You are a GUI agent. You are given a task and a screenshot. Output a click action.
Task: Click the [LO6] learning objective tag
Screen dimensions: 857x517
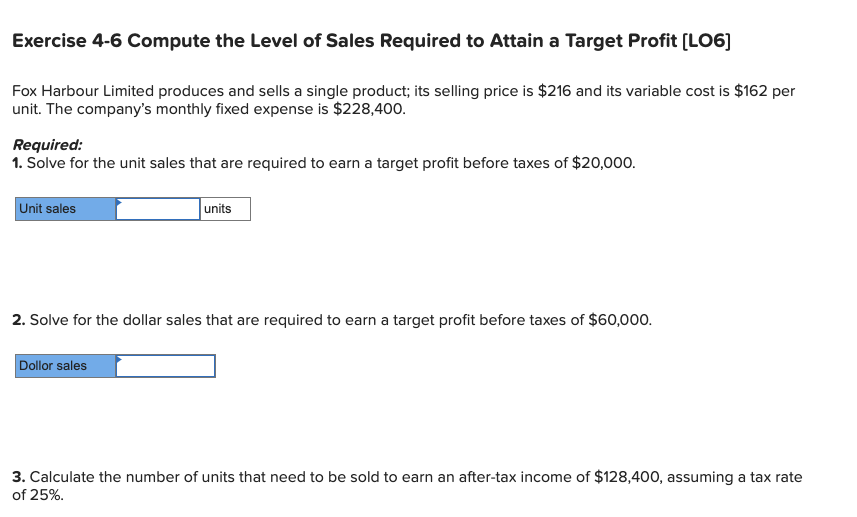706,40
